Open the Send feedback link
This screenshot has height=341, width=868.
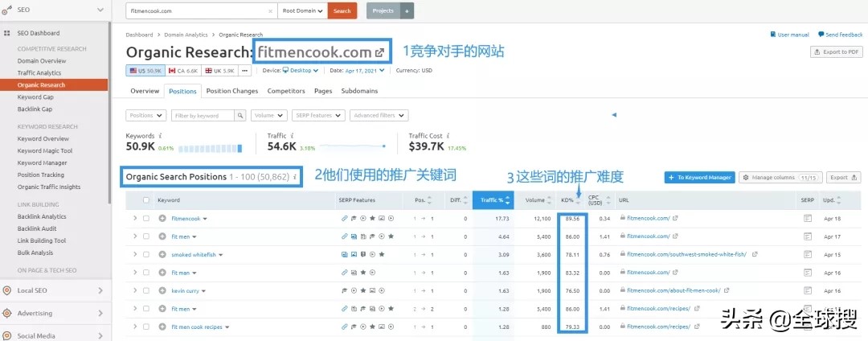coord(841,35)
